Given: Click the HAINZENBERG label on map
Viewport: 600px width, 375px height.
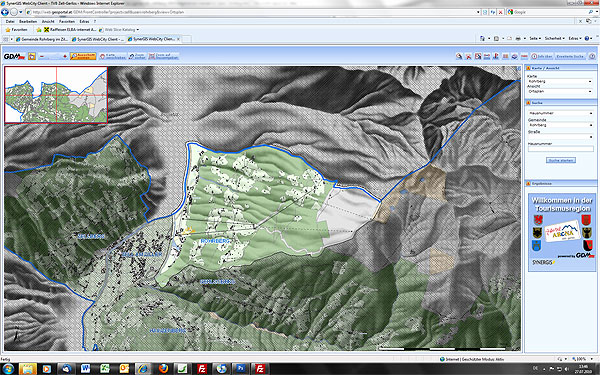Looking at the screenshot, I should [168, 330].
